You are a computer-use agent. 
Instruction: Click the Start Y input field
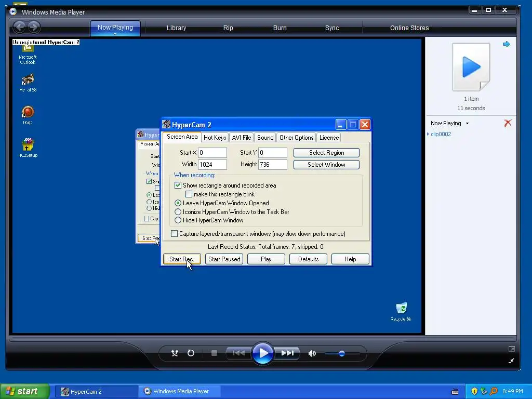tap(273, 153)
